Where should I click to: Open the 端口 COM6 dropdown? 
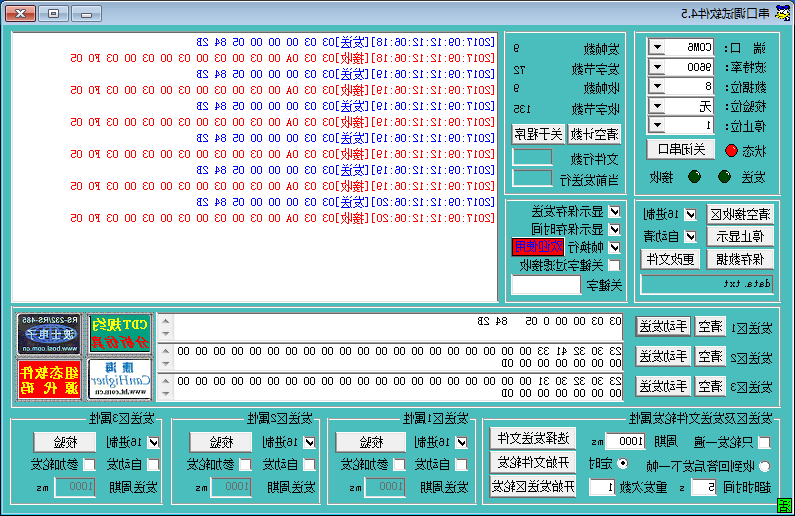click(657, 48)
